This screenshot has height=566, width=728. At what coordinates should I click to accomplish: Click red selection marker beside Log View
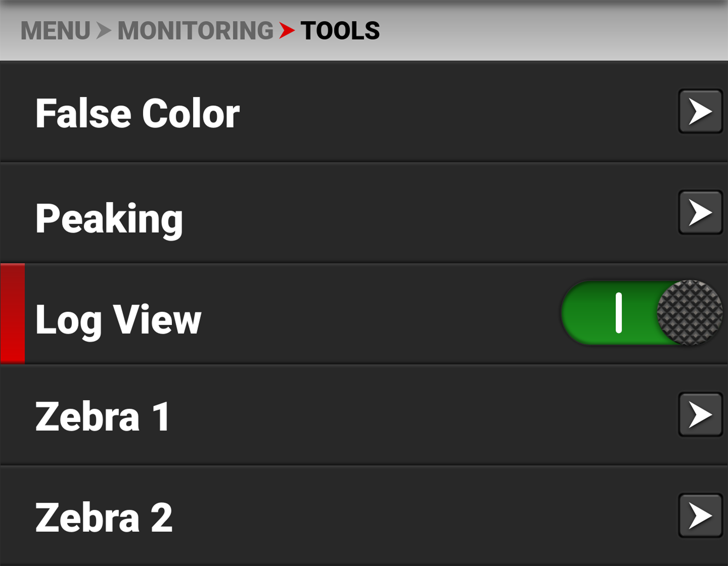[13, 313]
